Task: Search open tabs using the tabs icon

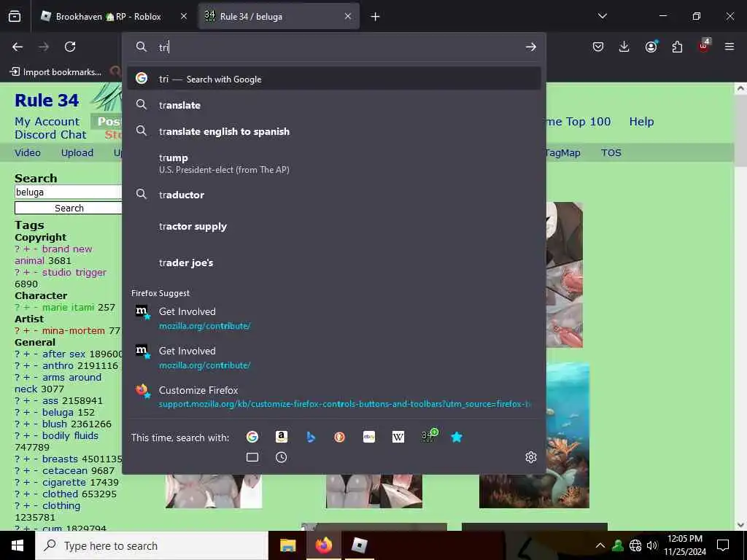Action: 252,458
